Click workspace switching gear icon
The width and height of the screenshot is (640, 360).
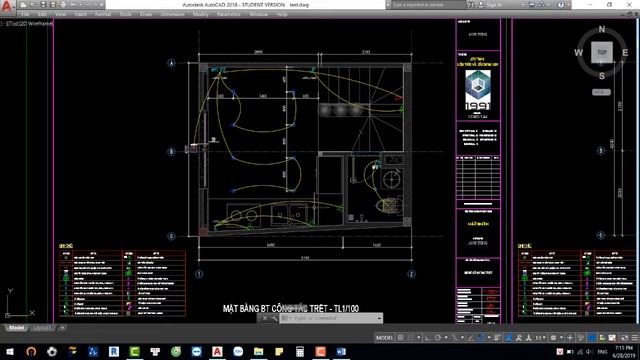pos(553,338)
